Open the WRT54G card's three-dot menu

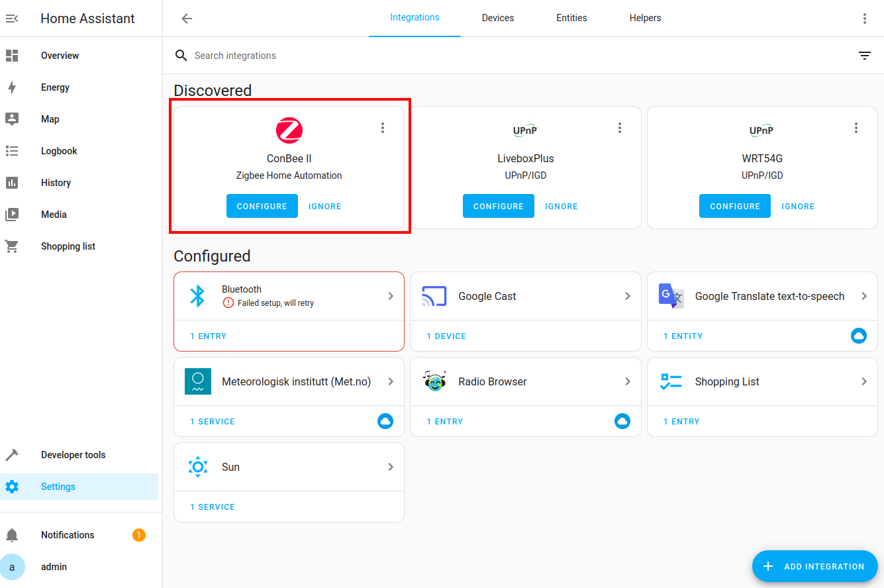pos(856,128)
